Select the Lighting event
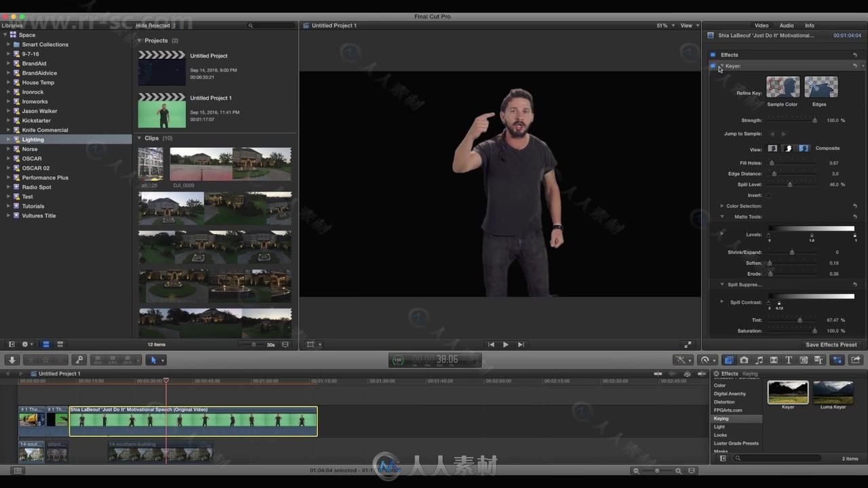This screenshot has height=488, width=868. tap(66, 140)
